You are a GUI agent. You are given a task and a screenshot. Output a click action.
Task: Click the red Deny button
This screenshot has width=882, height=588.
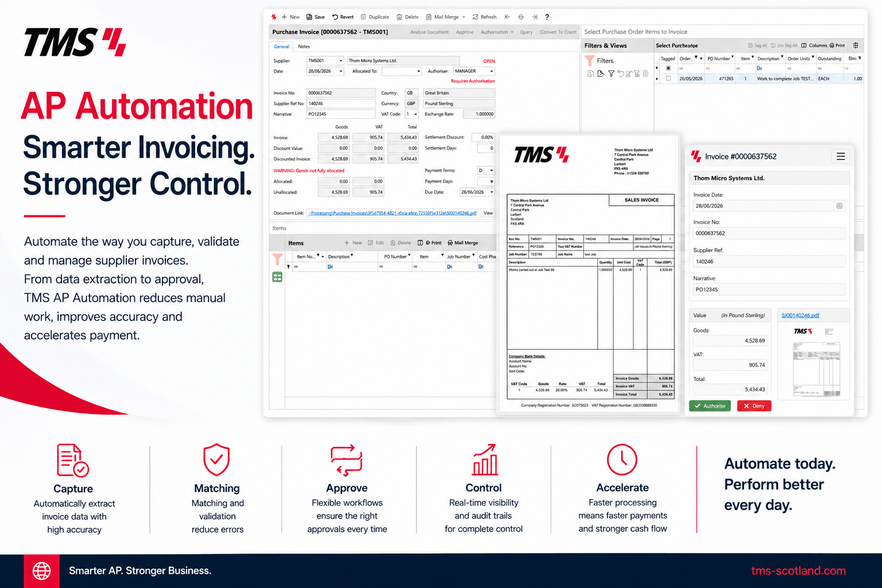click(x=754, y=406)
